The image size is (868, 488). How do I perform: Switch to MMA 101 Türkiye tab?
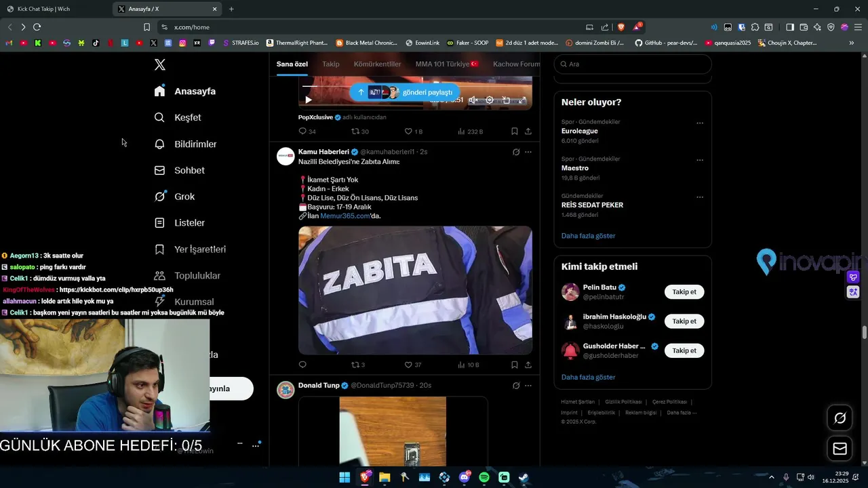click(x=447, y=64)
